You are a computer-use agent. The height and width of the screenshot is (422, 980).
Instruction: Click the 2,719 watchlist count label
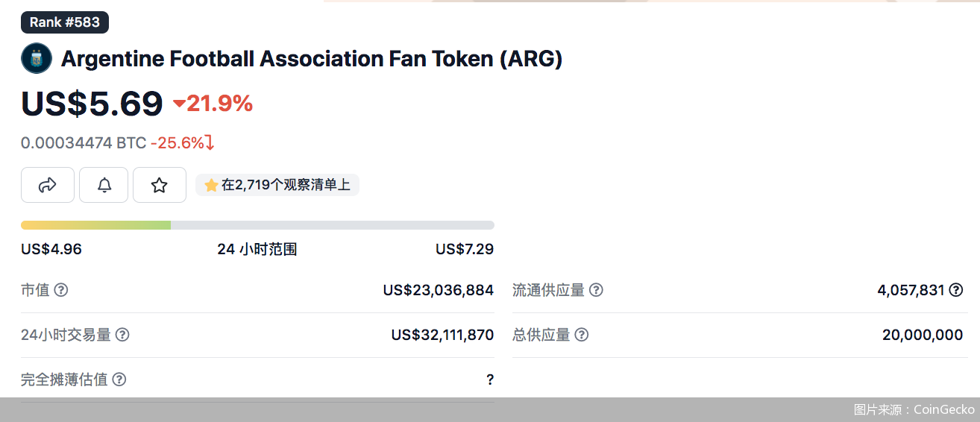click(277, 185)
